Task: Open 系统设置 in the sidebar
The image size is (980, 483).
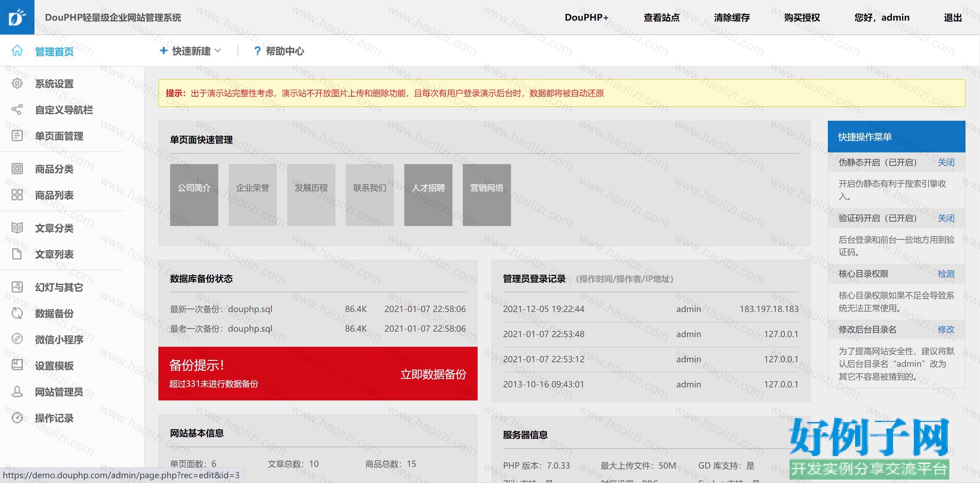Action: [54, 84]
